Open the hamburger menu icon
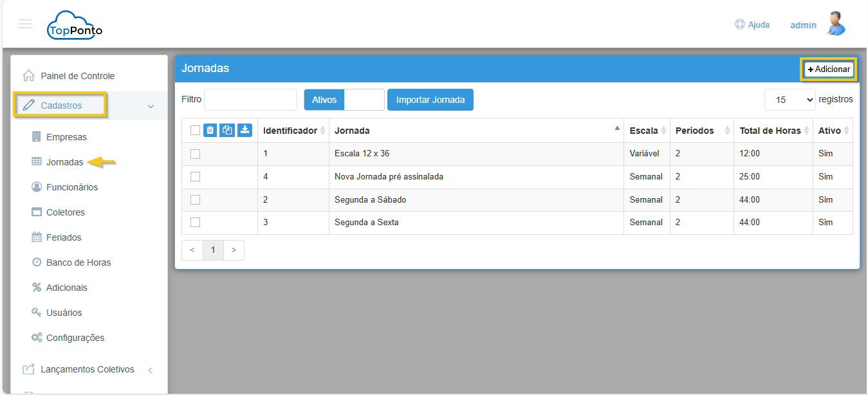Image resolution: width=868 pixels, height=395 pixels. click(25, 24)
